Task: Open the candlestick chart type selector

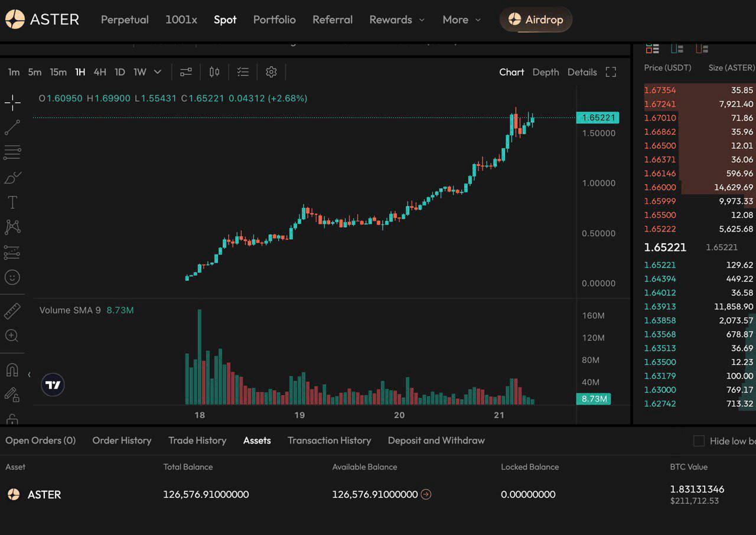Action: click(x=214, y=72)
